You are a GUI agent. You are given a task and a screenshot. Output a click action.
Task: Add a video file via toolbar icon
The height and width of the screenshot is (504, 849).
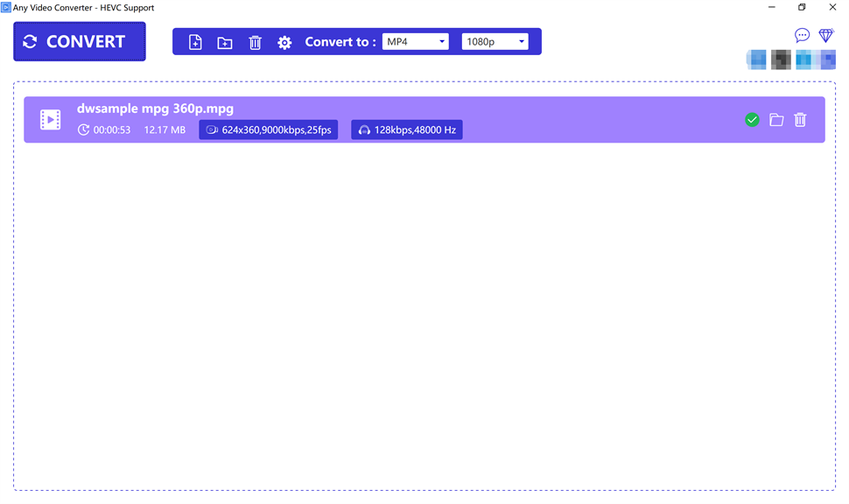pyautogui.click(x=195, y=42)
